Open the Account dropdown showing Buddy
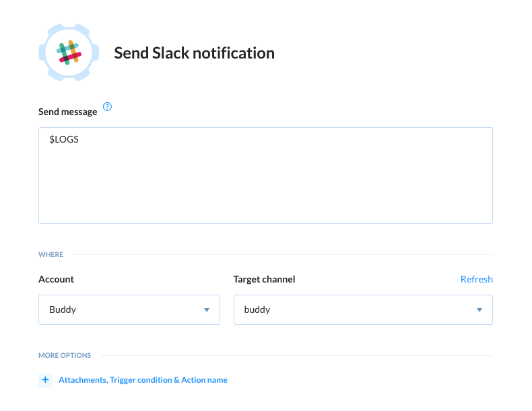The height and width of the screenshot is (411, 532). point(129,309)
